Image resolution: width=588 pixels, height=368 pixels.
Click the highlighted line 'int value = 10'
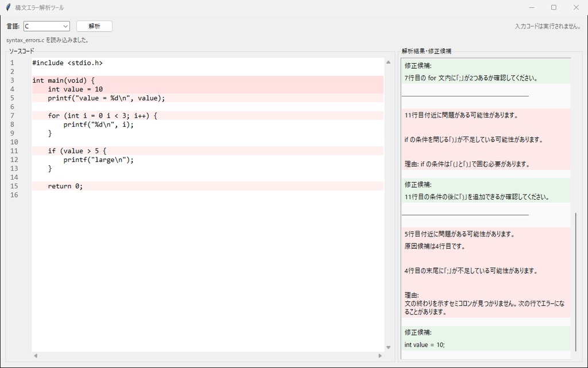[x=75, y=89]
